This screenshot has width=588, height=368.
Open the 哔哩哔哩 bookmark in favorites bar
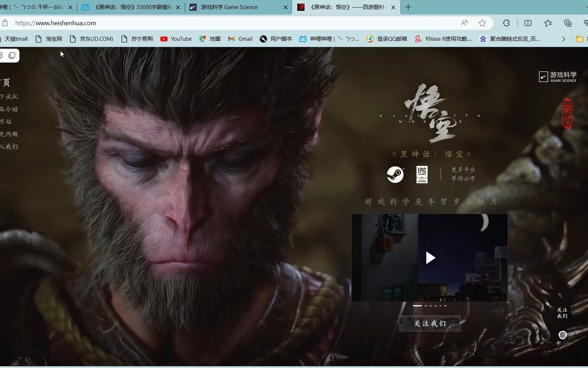tap(329, 39)
